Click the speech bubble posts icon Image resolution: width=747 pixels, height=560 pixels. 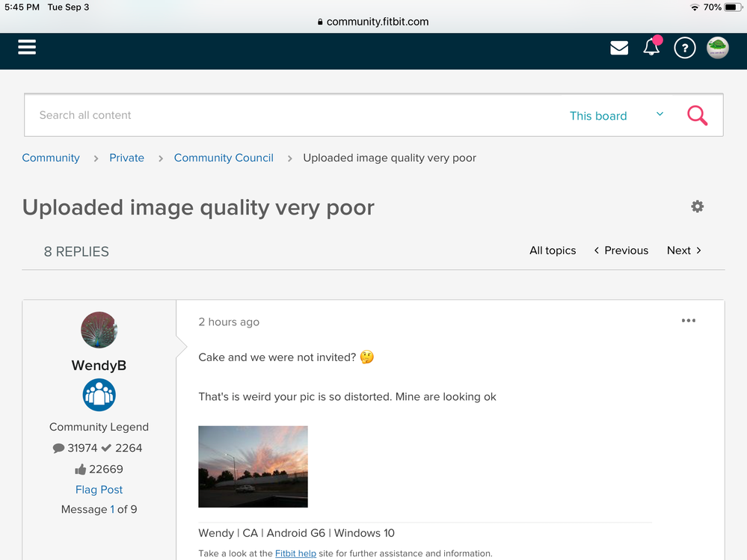pyautogui.click(x=58, y=448)
